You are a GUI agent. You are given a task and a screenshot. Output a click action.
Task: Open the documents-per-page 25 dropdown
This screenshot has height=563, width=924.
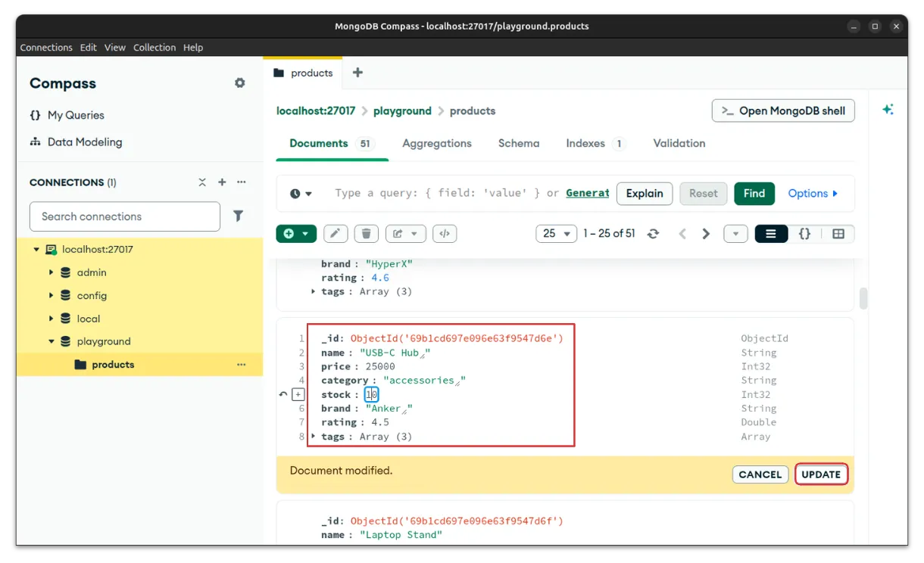click(x=556, y=234)
